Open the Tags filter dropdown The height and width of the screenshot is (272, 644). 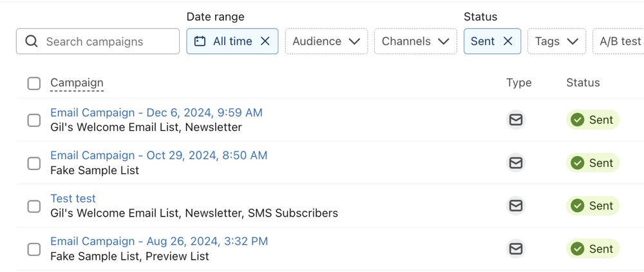coord(556,41)
